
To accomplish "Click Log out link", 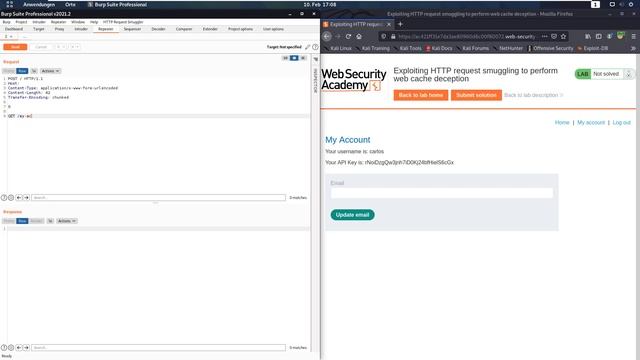I will coord(621,122).
